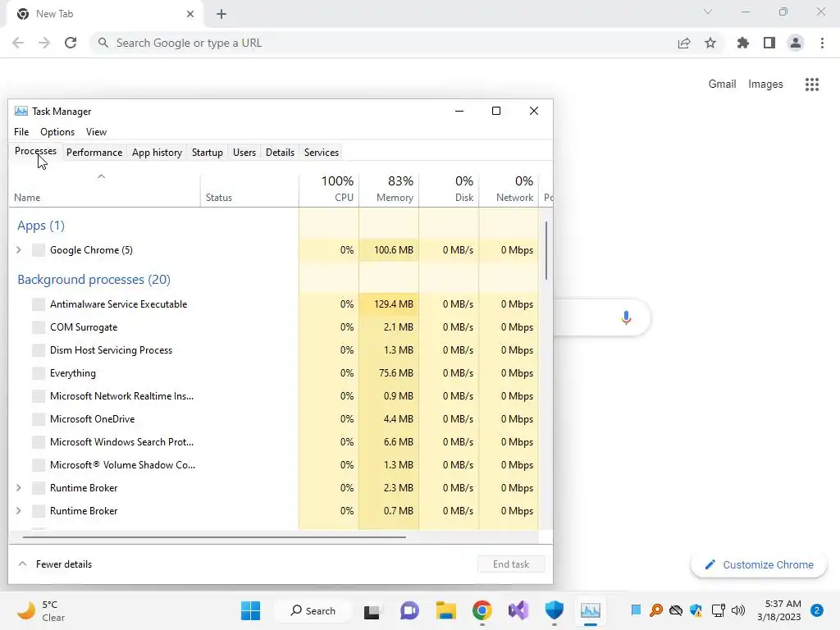Open File menu in Task Manager
Screen dimensions: 840x630
click(x=21, y=132)
